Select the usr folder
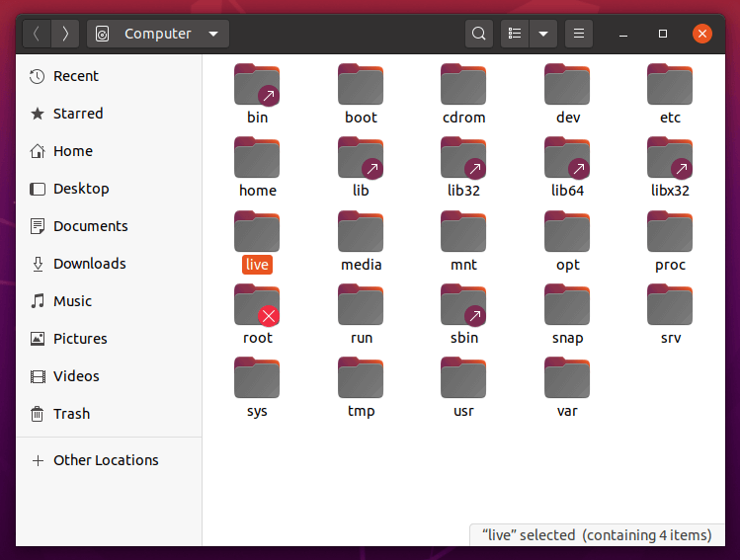This screenshot has width=740, height=560. [463, 378]
